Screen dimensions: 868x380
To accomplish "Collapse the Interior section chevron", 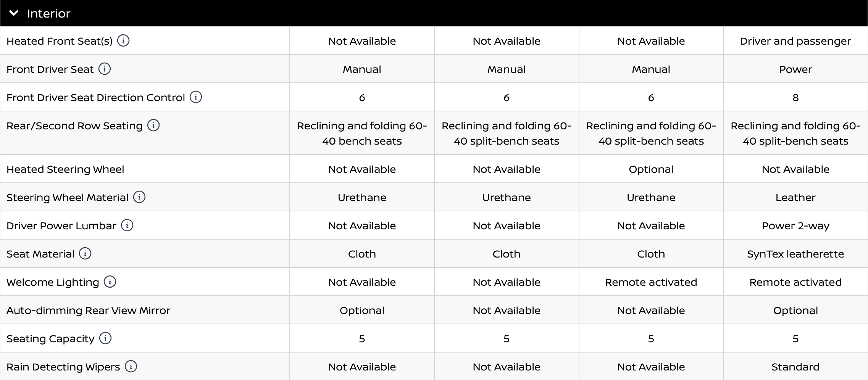I will click(14, 13).
